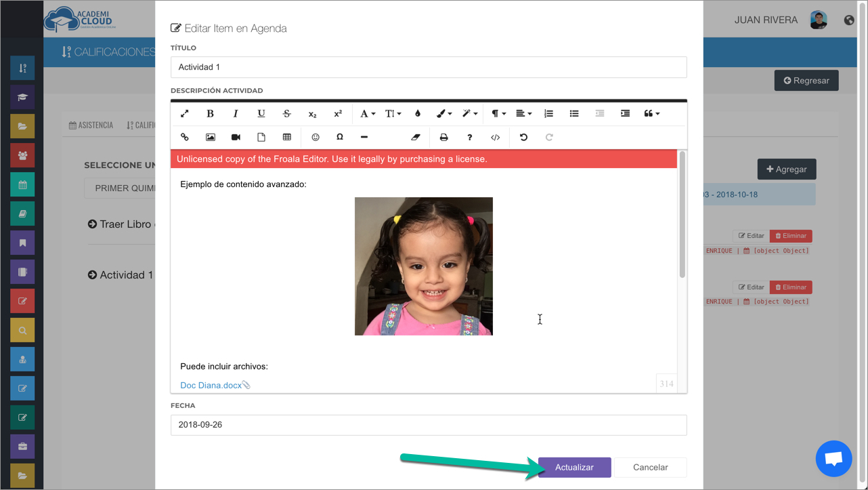Increase indent in the editor
Image resolution: width=868 pixels, height=490 pixels.
point(625,114)
